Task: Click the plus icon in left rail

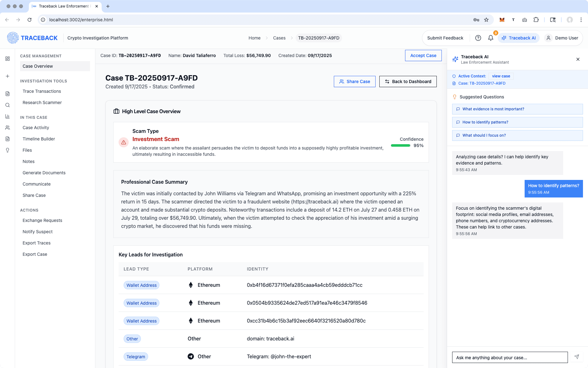Action: tap(8, 76)
